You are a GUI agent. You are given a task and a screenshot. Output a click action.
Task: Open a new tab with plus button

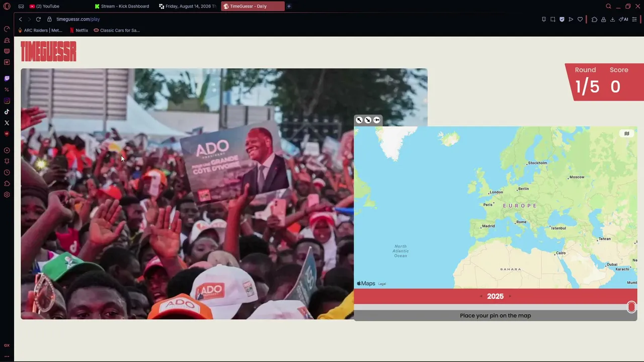pos(289,6)
